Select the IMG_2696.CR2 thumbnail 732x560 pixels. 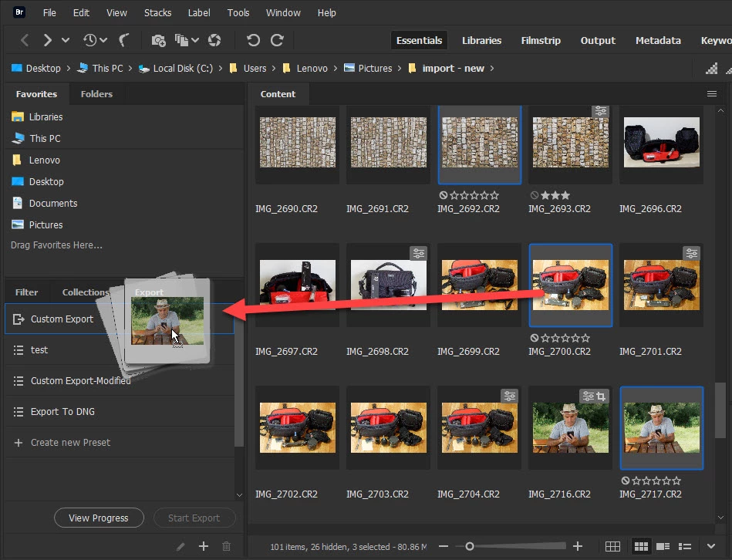[x=661, y=143]
